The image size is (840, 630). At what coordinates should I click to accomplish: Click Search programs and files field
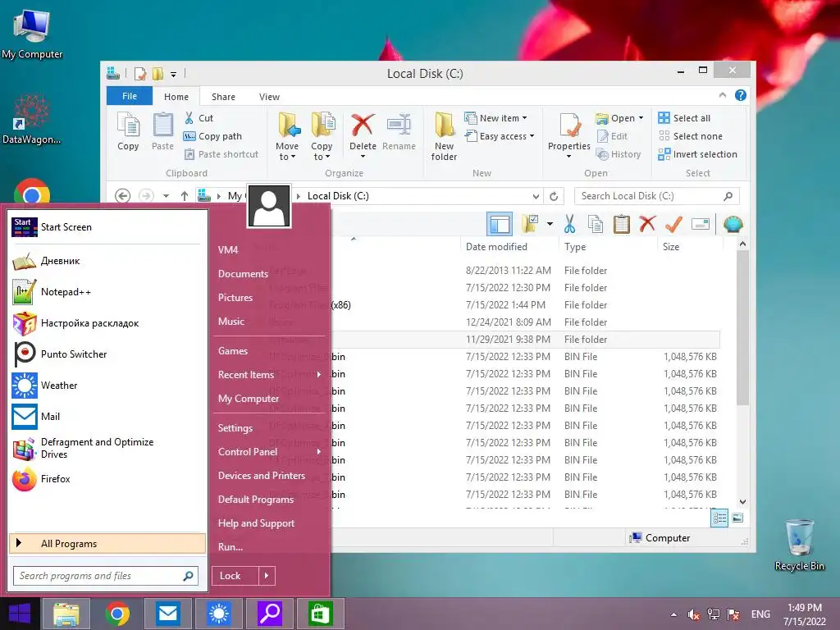tap(106, 576)
